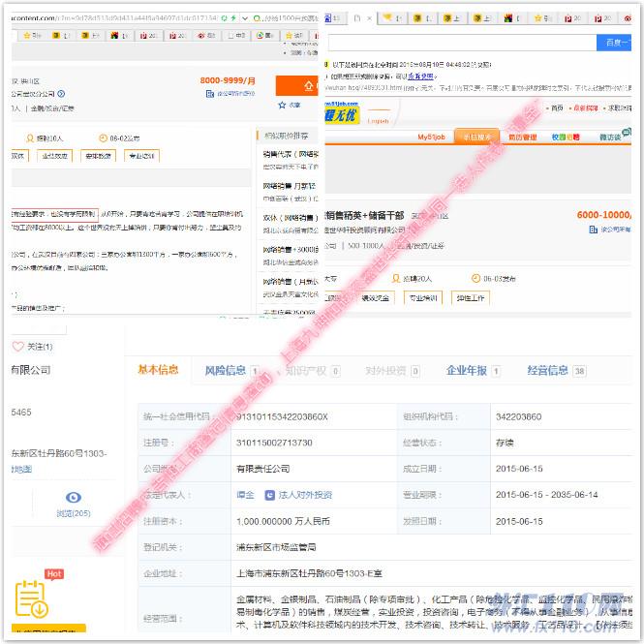The image size is (644, 644).
Task: Open the flame-icon tab in the right browser
Action: [x=511, y=18]
